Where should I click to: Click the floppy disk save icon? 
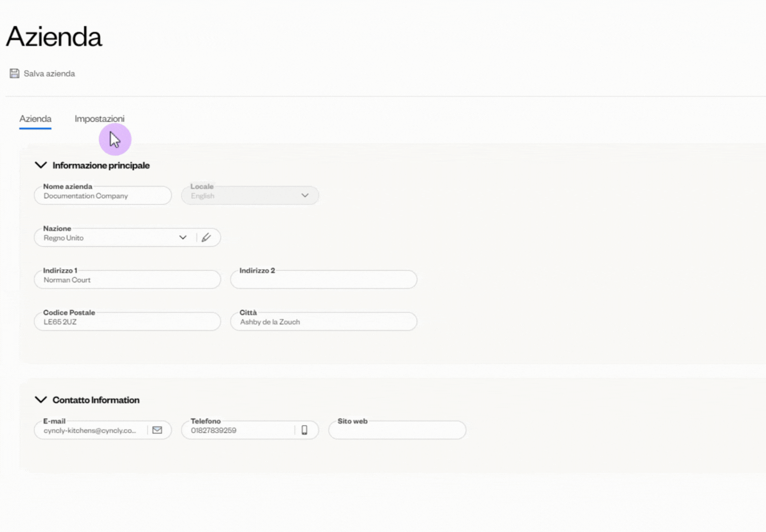pos(15,74)
